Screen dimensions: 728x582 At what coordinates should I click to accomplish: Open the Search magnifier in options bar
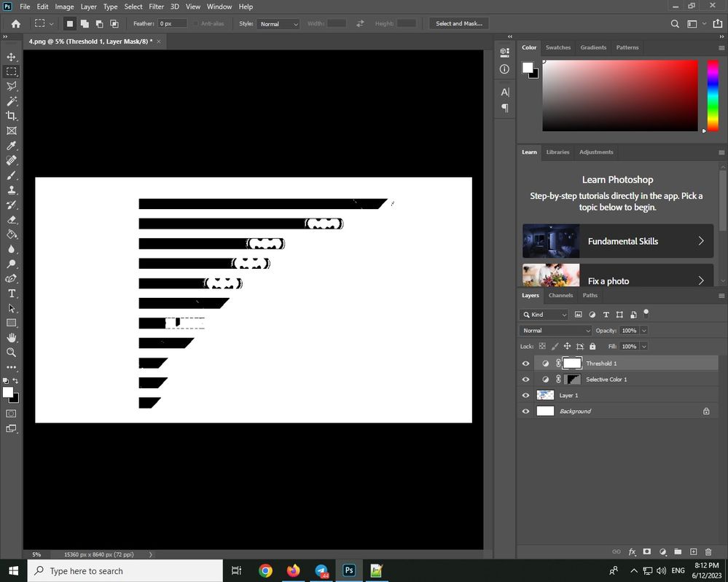675,23
